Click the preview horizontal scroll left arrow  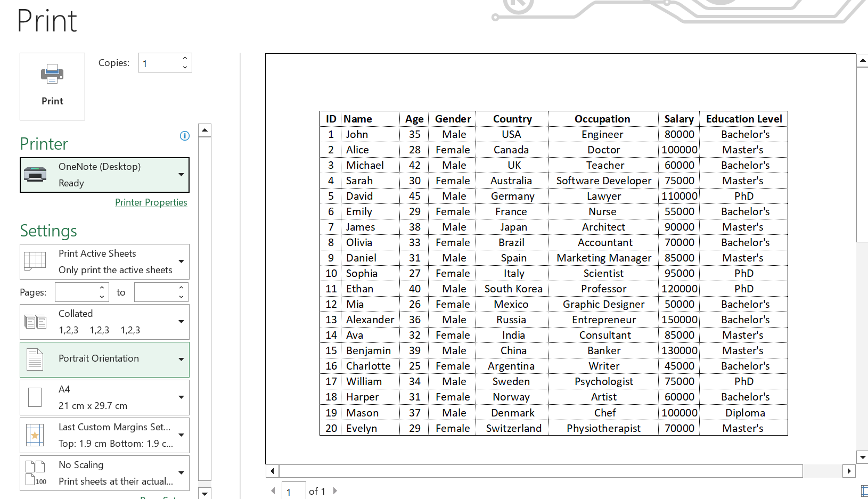click(x=272, y=471)
